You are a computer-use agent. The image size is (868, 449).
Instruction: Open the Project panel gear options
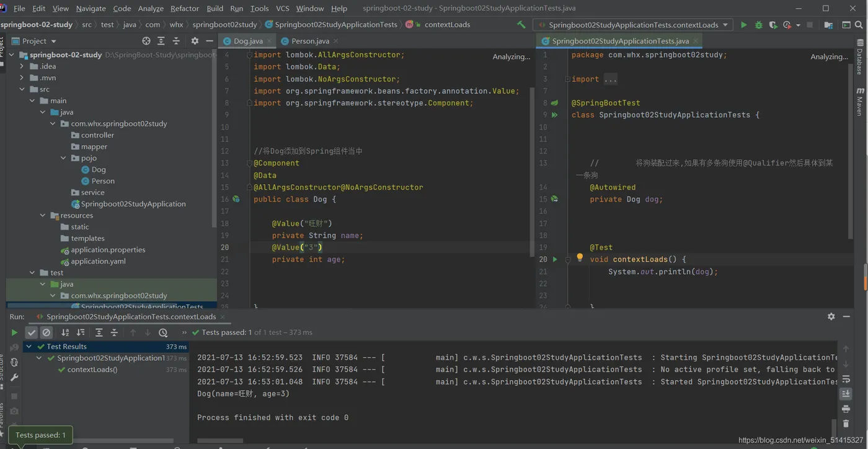click(x=195, y=41)
